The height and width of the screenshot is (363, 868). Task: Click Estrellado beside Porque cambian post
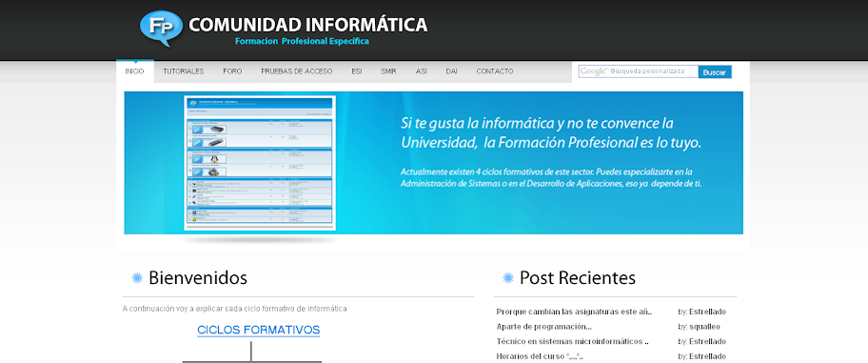pyautogui.click(x=707, y=312)
